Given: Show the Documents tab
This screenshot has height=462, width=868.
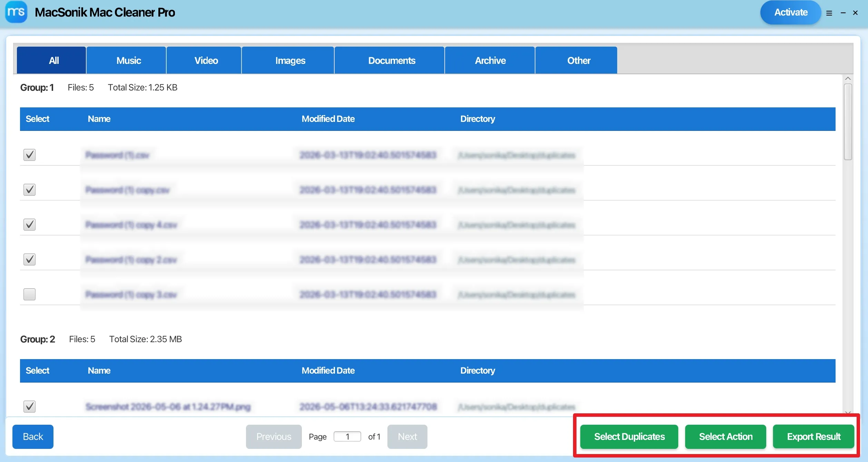Looking at the screenshot, I should point(389,60).
